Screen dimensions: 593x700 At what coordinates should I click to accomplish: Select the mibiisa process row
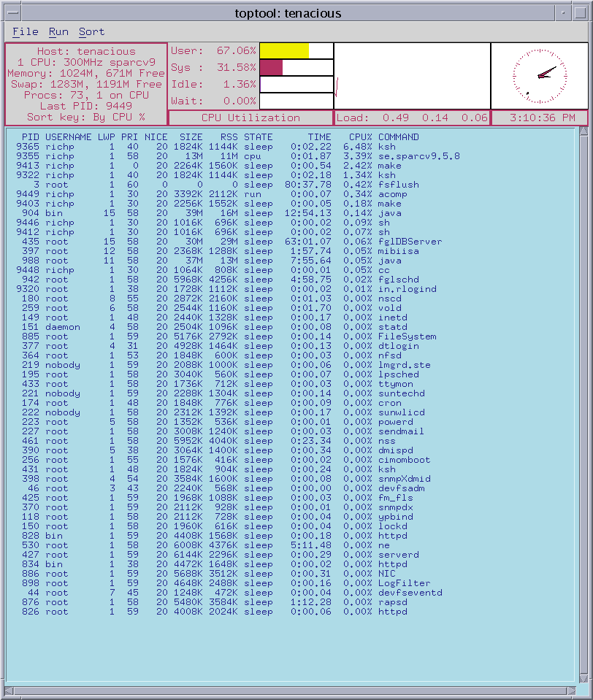click(x=221, y=251)
